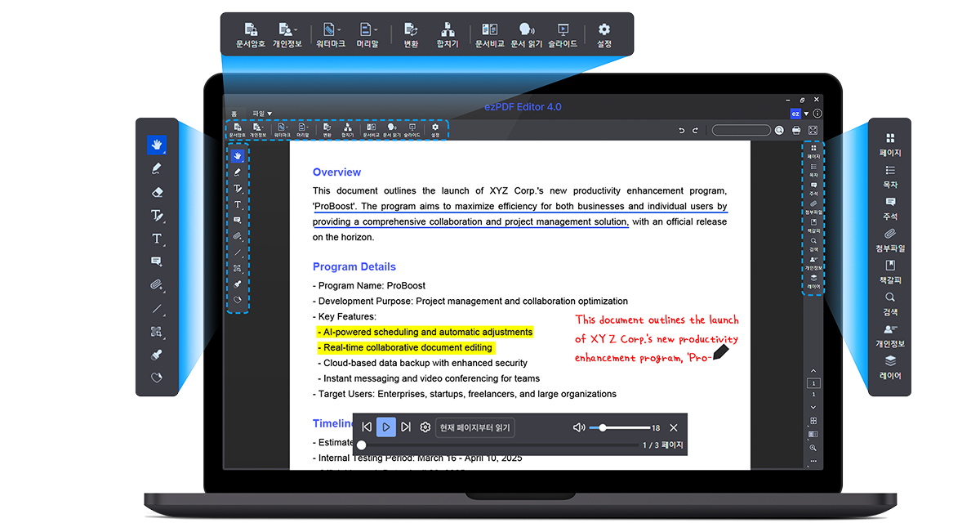Screen dimensions: 980x523
Task: Skip to next in the read-aloud bar
Action: 406,427
